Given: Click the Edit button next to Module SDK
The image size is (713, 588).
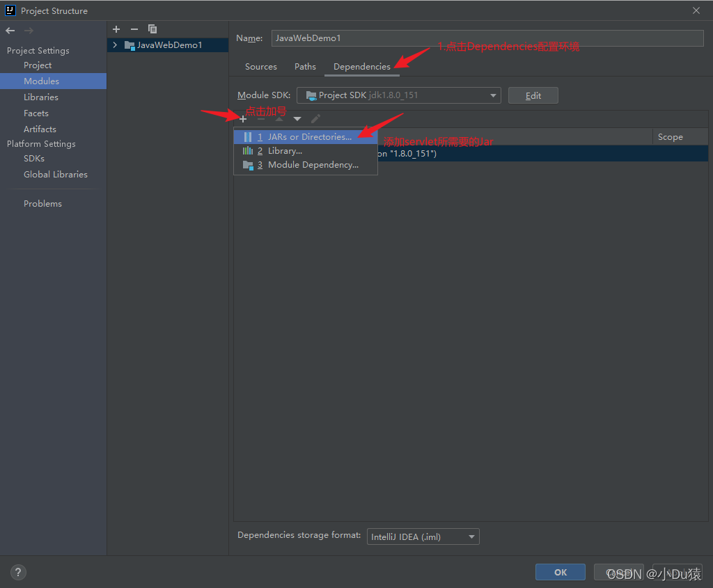Looking at the screenshot, I should tap(533, 95).
